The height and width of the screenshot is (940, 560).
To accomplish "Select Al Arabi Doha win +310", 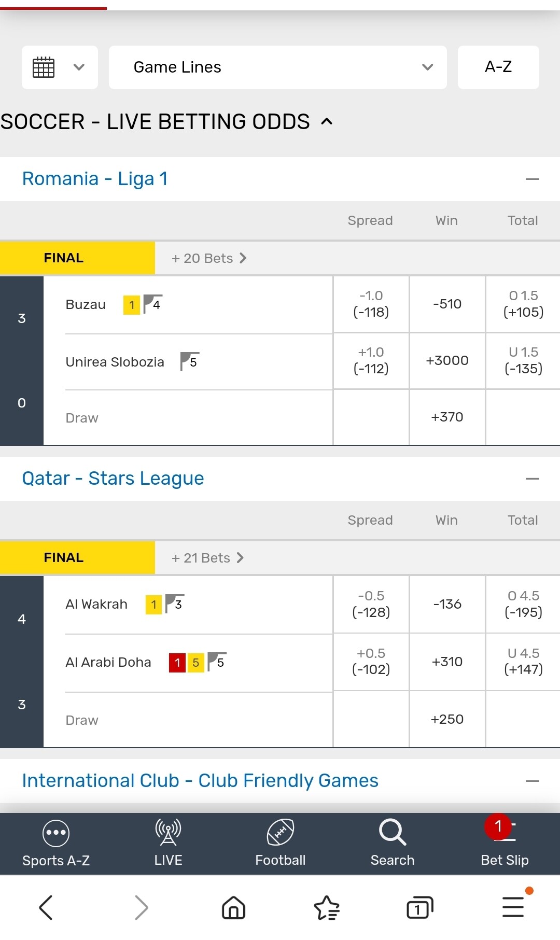I will pos(447,662).
